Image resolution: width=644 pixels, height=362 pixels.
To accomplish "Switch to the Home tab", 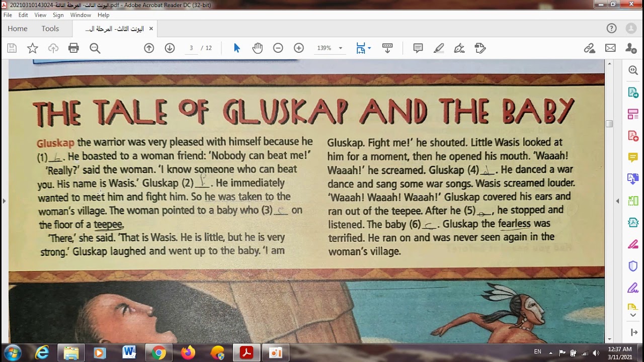I will click(18, 29).
